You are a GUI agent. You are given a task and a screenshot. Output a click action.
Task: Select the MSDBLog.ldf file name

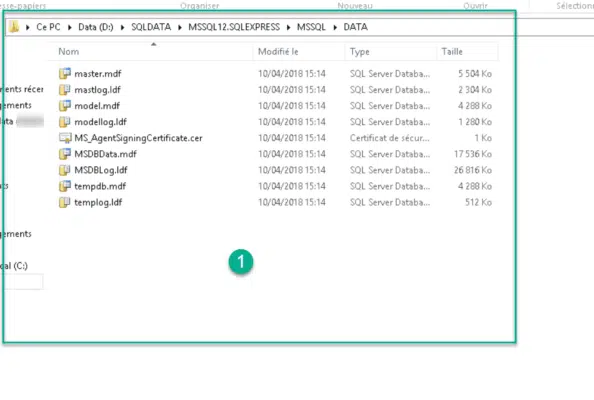(101, 170)
